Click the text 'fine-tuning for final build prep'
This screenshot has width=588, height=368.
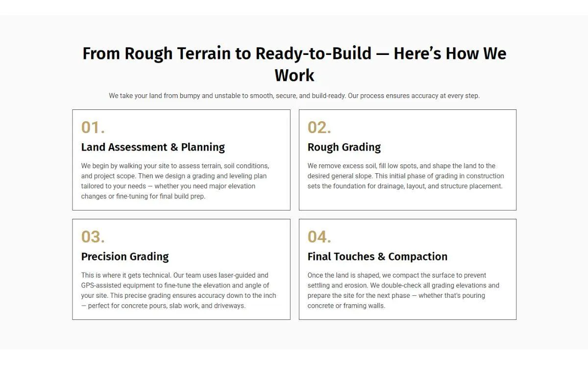click(160, 196)
